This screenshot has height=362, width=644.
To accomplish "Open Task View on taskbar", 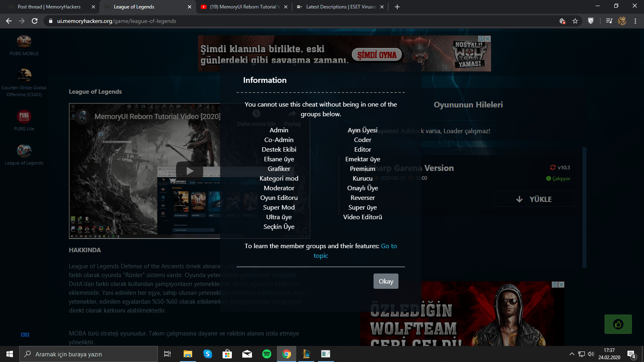I will point(167,354).
